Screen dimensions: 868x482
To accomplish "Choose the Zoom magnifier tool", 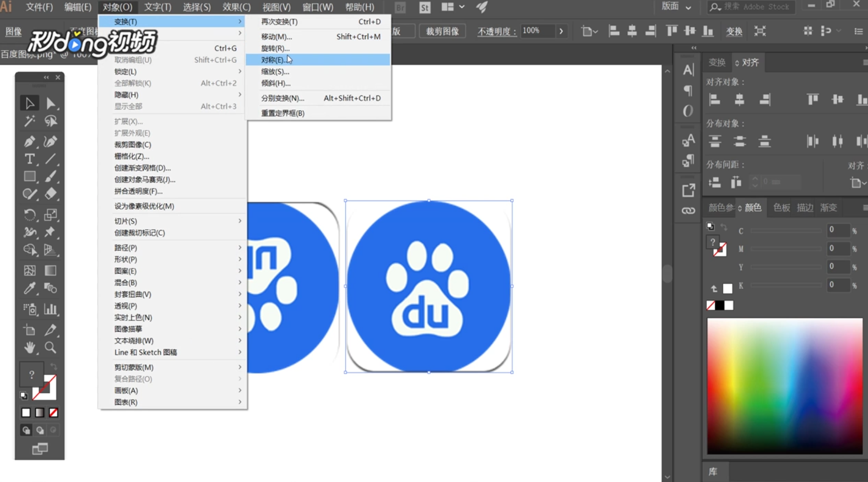I will 51,348.
